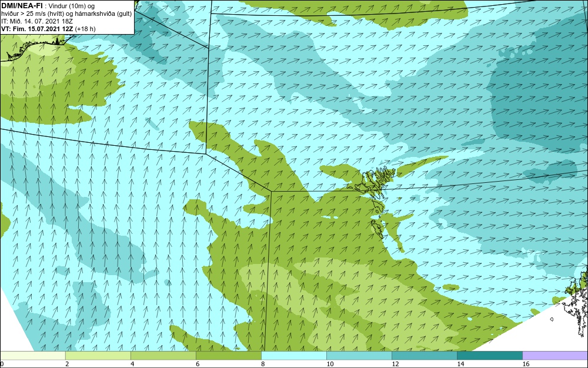Click the 10–12 m/s light teal legend swatch
The height and width of the screenshot is (368, 588).
(x=359, y=356)
